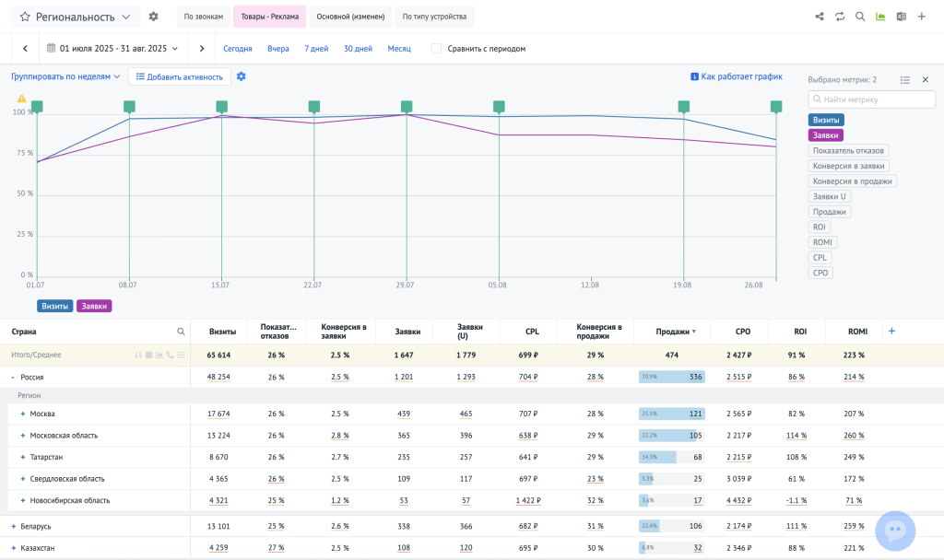Open report settings gear next to Региональность
This screenshot has height=560, width=944.
(153, 17)
